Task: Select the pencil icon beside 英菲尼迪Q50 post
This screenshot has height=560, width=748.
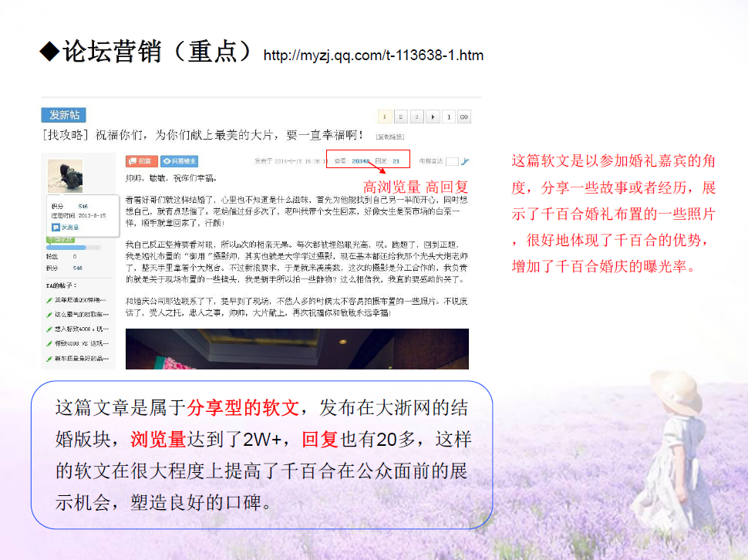Action: [x=48, y=302]
